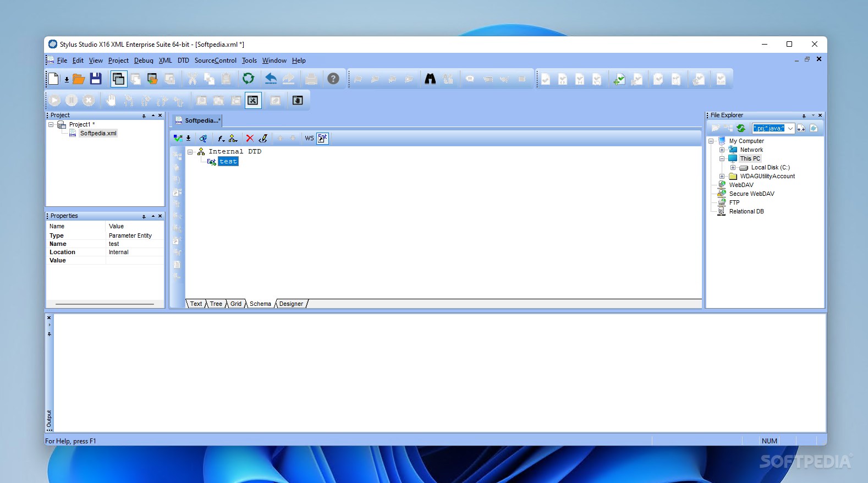This screenshot has width=868, height=483.
Task: Click the Properties panel horizontal scrollbar
Action: pos(105,304)
